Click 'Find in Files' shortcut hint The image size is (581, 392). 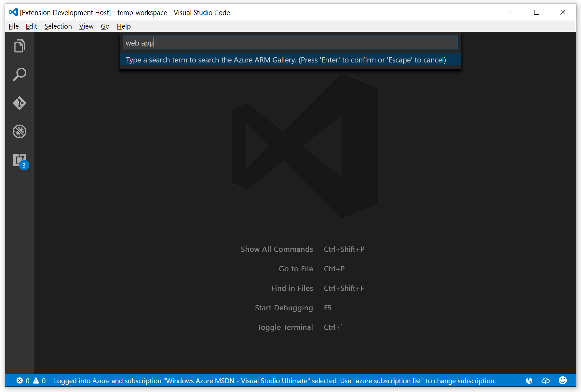click(x=292, y=288)
